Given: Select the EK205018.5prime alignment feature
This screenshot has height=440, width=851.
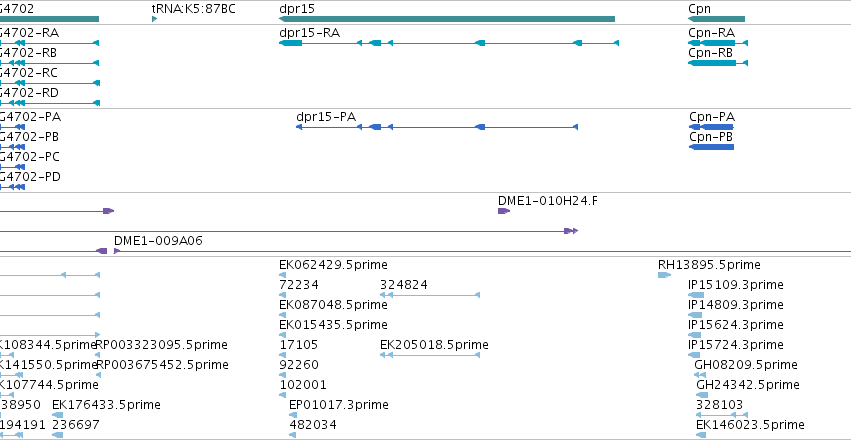Looking at the screenshot, I should click(430, 355).
